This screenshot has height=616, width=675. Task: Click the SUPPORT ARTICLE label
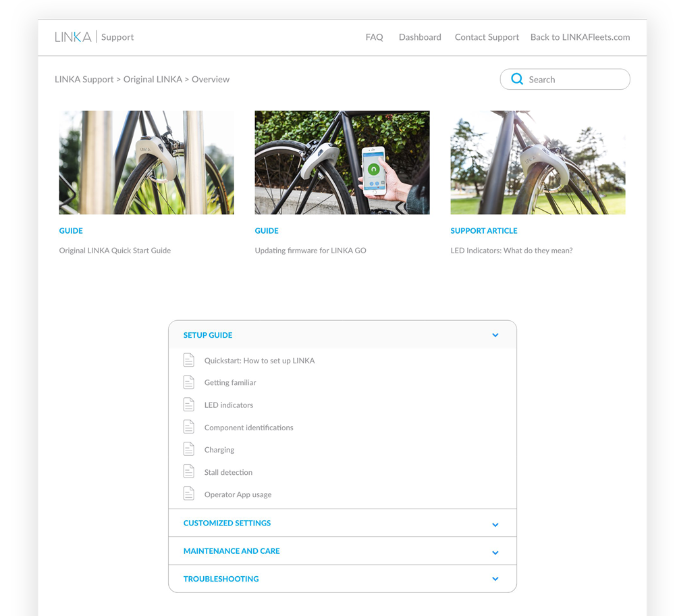(484, 231)
